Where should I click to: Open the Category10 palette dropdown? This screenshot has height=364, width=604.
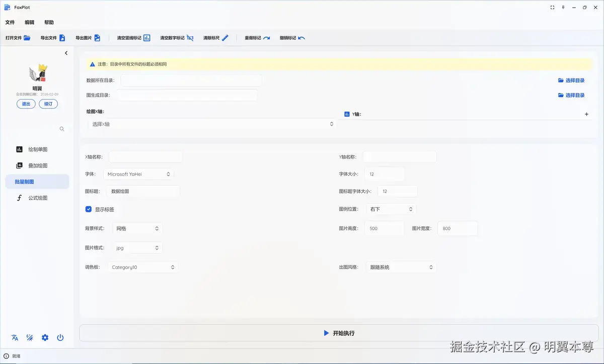click(x=142, y=266)
